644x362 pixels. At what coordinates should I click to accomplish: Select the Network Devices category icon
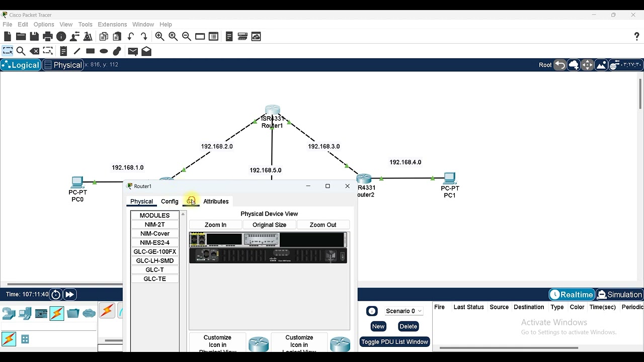[9, 313]
